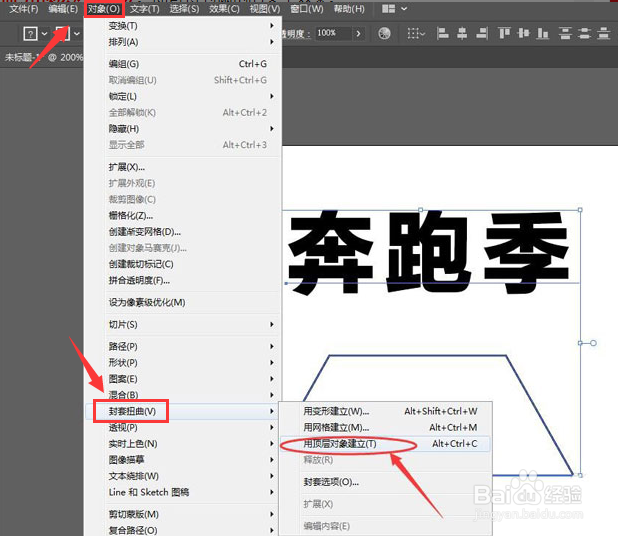The image size is (618, 536).
Task: Expand the fill swatch dropdown arrow
Action: 44,34
